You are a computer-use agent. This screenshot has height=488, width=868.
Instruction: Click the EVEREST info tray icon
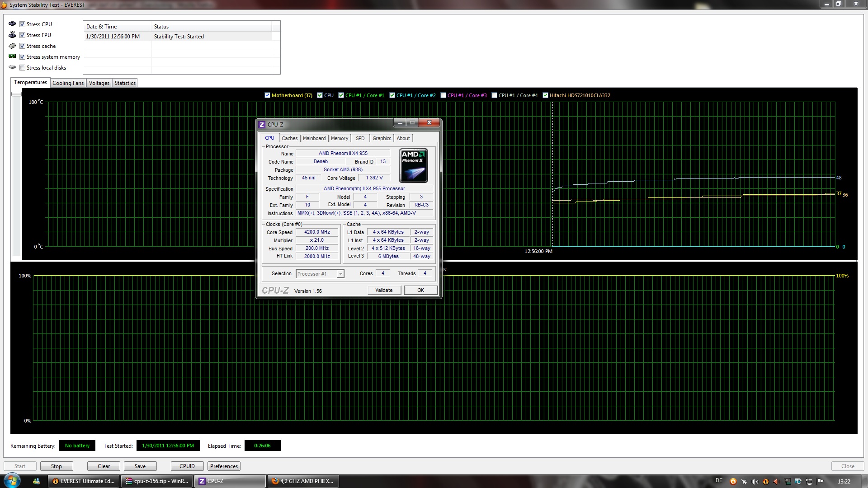(x=766, y=481)
